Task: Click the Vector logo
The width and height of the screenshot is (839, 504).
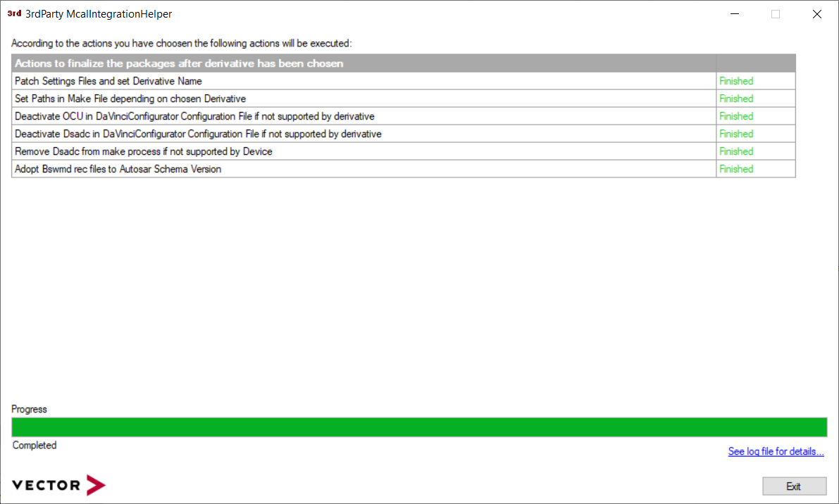Action: (58, 485)
